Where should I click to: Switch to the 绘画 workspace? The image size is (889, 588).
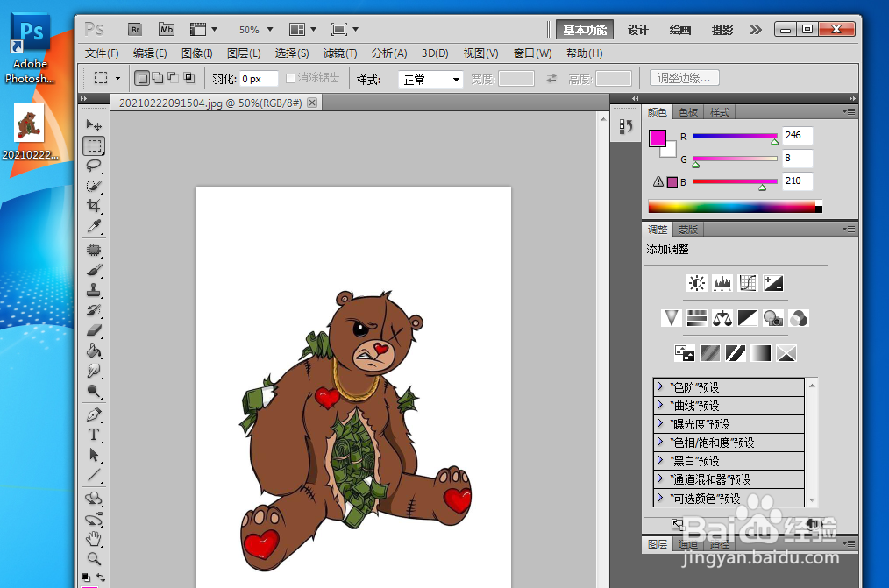679,30
